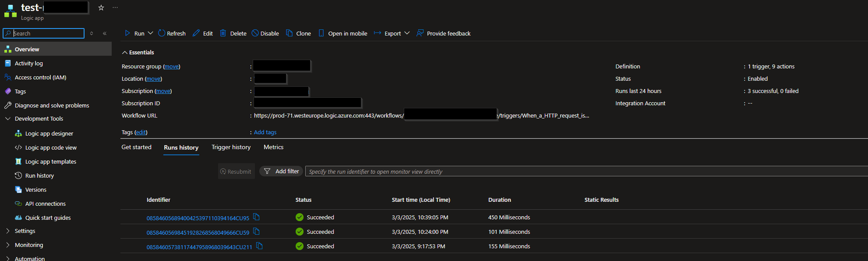868x261 pixels.
Task: Click the API connections icon
Action: point(18,204)
